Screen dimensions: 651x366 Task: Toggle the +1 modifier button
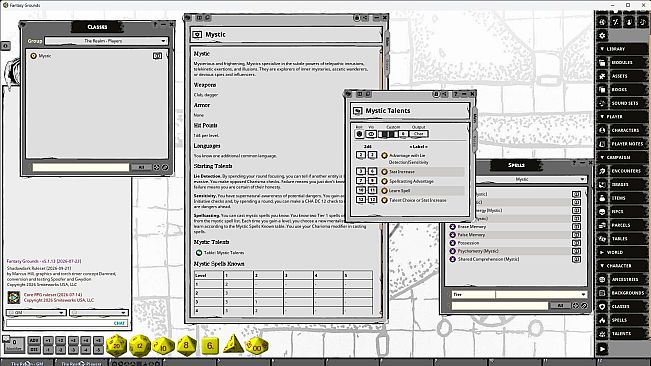point(48,340)
